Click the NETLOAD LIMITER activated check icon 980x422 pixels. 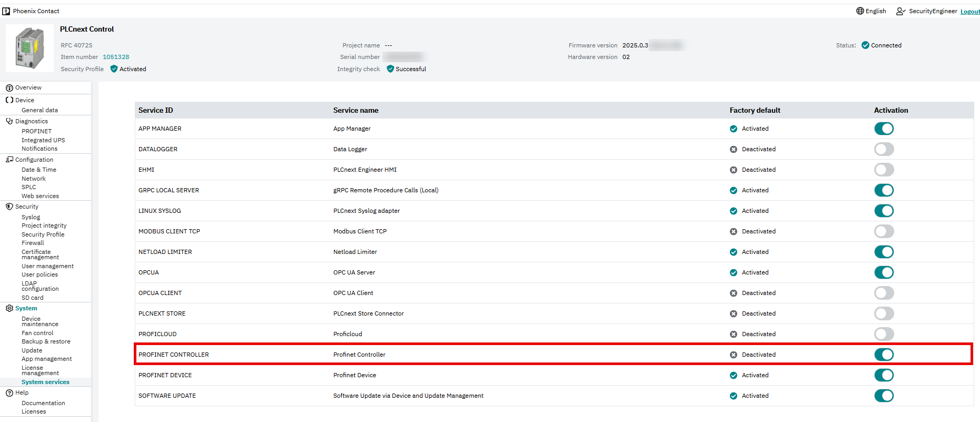click(x=734, y=252)
